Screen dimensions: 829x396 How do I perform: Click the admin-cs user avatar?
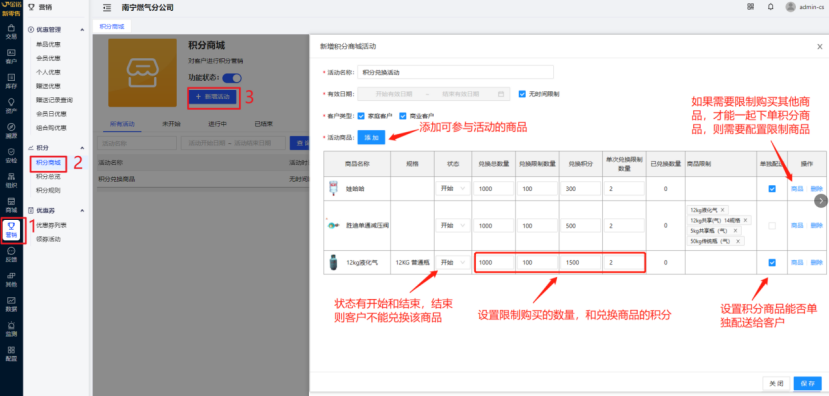(x=790, y=7)
